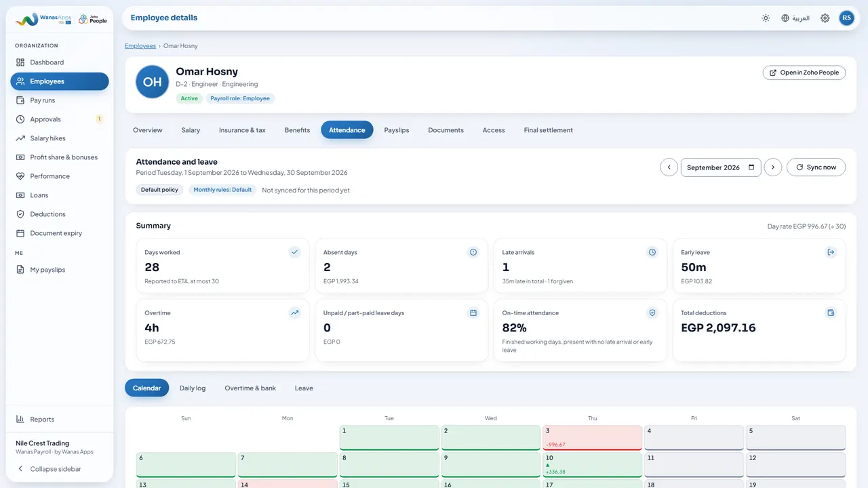Open Document expiry in the sidebar
This screenshot has height=488, width=868.
[x=60, y=233]
